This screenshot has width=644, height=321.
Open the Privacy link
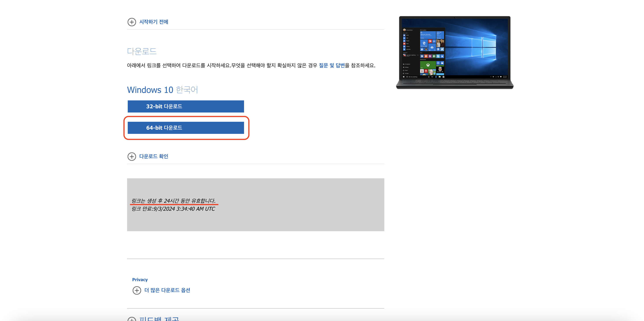(x=140, y=280)
